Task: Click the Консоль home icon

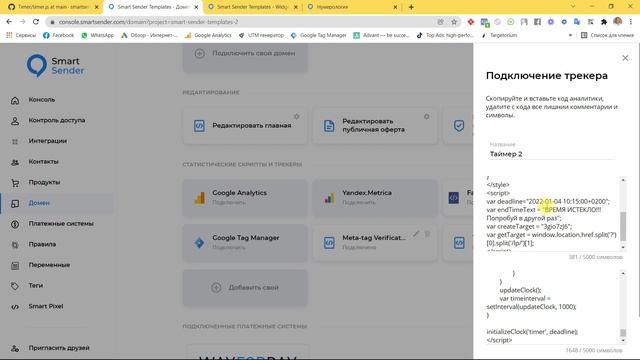Action: coord(15,100)
